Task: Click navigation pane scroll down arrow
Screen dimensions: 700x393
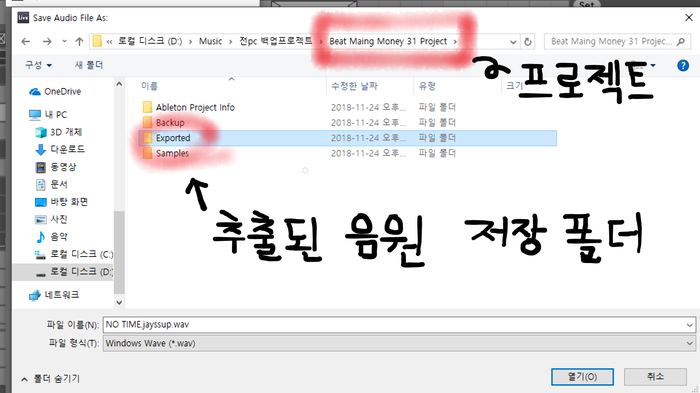Action: (119, 302)
